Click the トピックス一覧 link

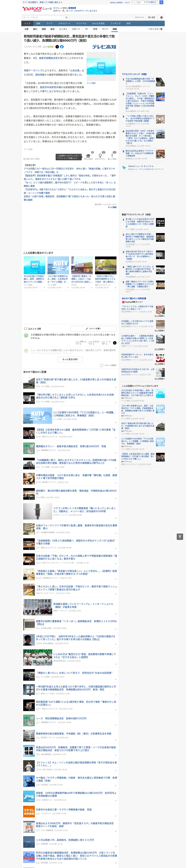[155, 29]
